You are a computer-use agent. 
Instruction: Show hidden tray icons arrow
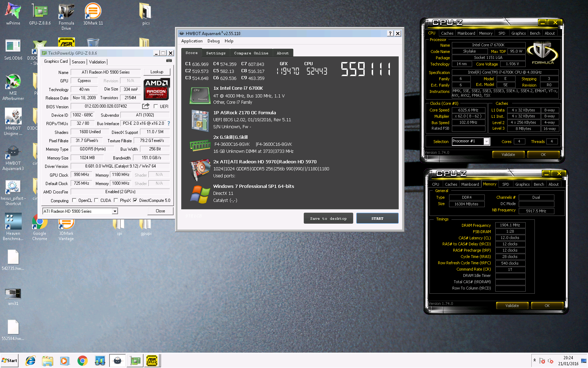pos(534,360)
